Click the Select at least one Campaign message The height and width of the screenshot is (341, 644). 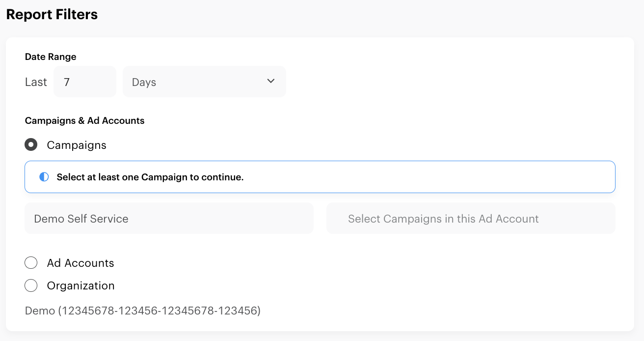(150, 177)
